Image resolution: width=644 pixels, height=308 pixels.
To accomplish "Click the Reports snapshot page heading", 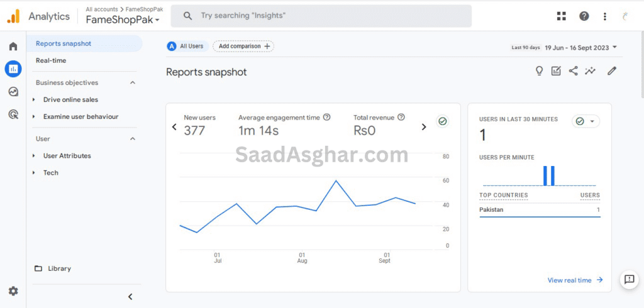I will point(206,72).
